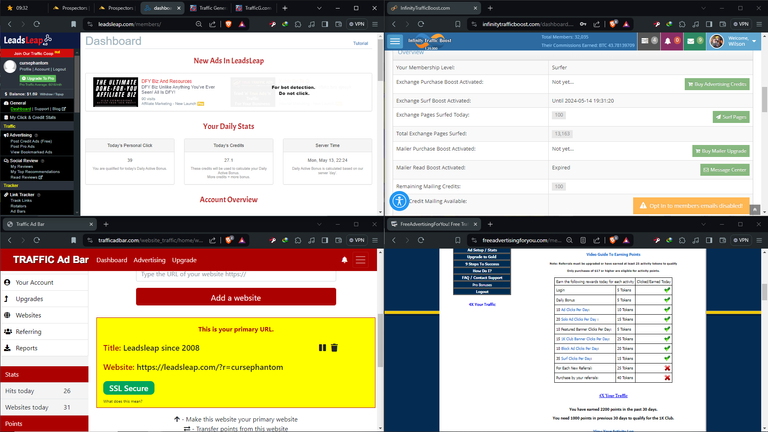Viewport: 768px width, 432px height.
Task: Share the LeadsLeap page via share icon
Action: coord(213,24)
